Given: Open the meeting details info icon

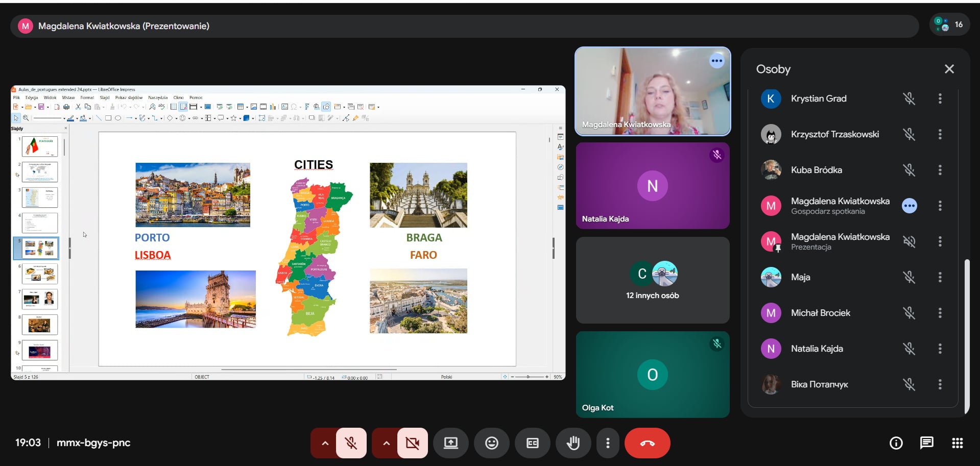Looking at the screenshot, I should (896, 443).
